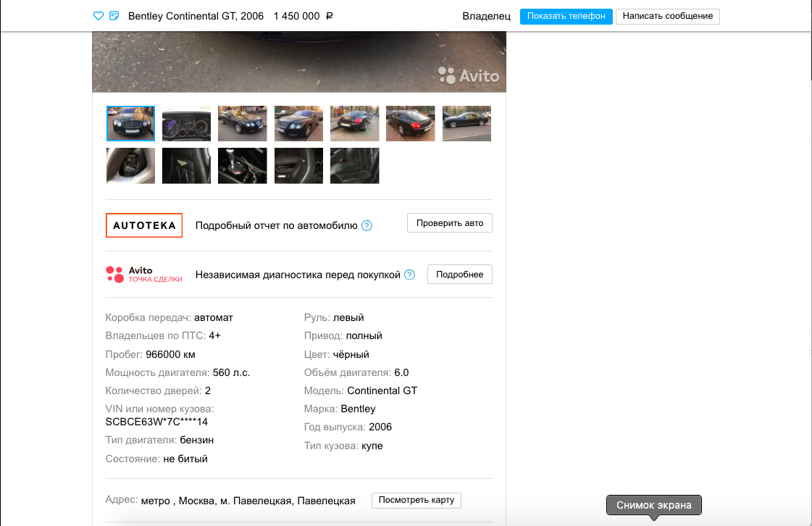Click body type value купе
This screenshot has height=526, width=812.
(x=372, y=446)
